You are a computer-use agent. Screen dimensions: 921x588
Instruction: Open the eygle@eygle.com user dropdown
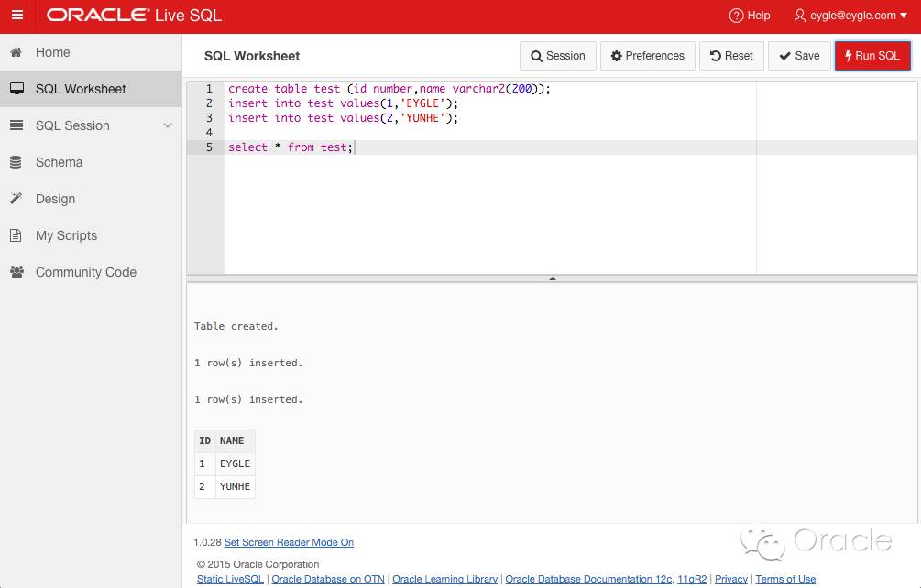pos(850,16)
